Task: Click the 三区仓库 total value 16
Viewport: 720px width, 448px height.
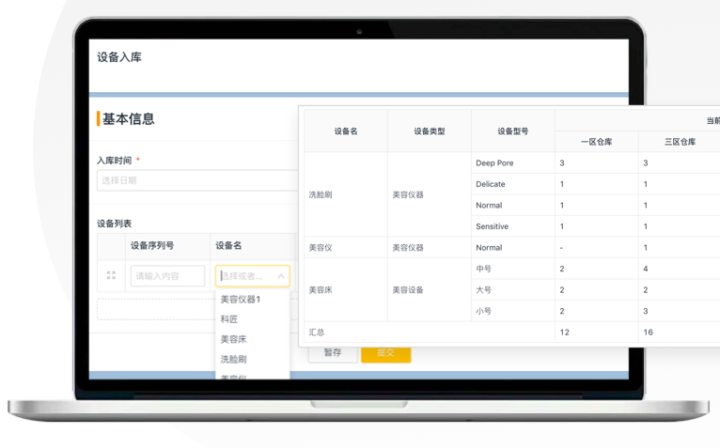Action: coord(648,332)
